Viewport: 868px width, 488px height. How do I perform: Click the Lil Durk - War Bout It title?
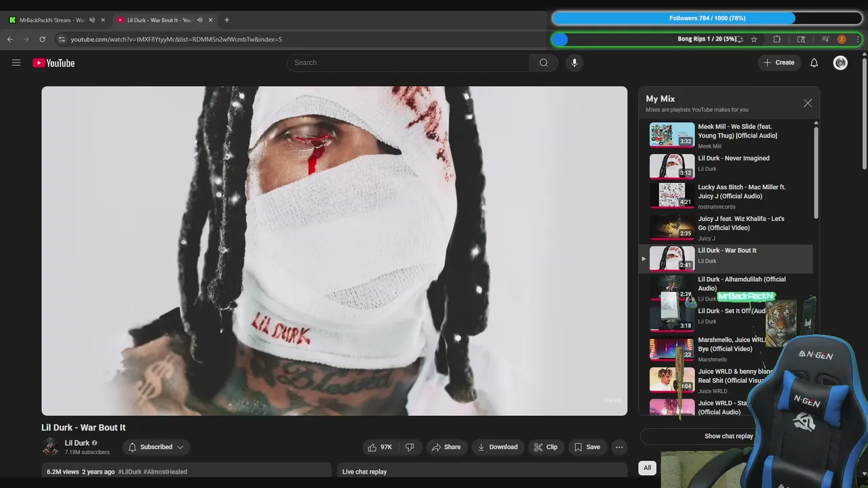pos(83,428)
